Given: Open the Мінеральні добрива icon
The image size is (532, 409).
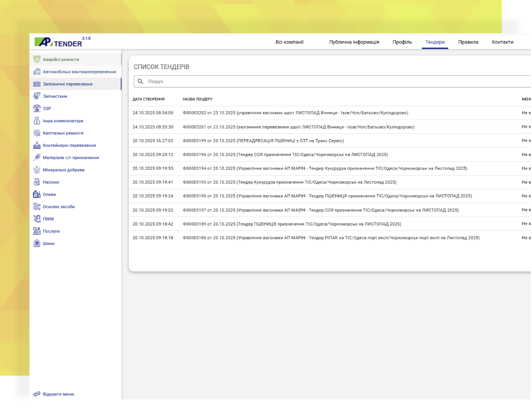Looking at the screenshot, I should pyautogui.click(x=37, y=170).
